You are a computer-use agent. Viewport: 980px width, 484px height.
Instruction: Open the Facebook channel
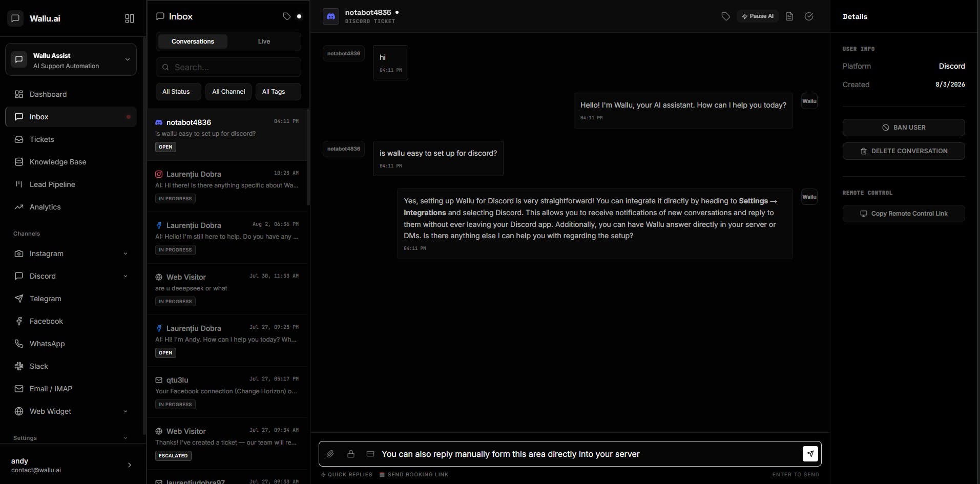coord(71,321)
